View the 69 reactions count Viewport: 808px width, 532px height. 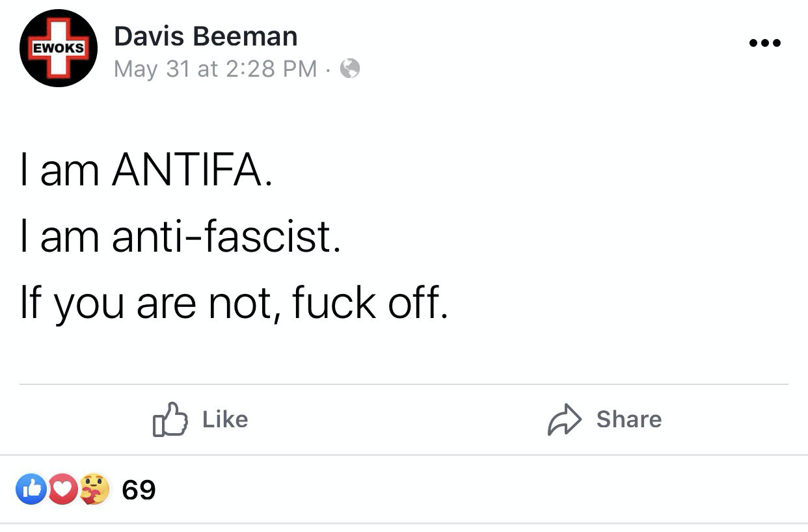pyautogui.click(x=139, y=490)
